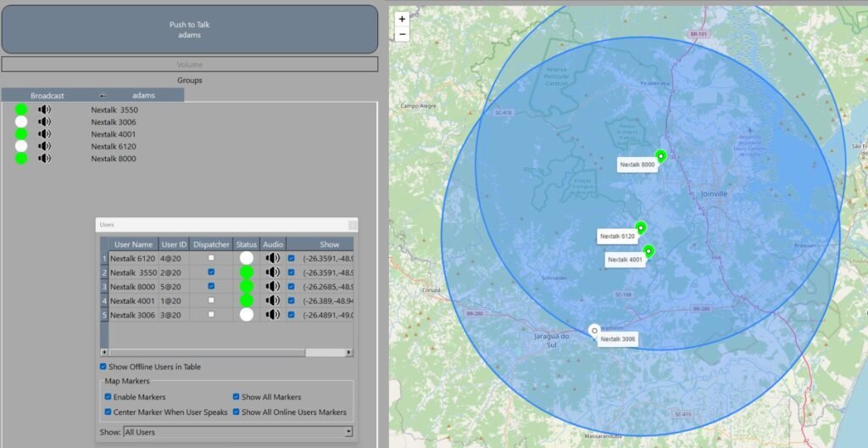This screenshot has height=448, width=868.
Task: Zoom in on the map
Action: click(x=402, y=19)
